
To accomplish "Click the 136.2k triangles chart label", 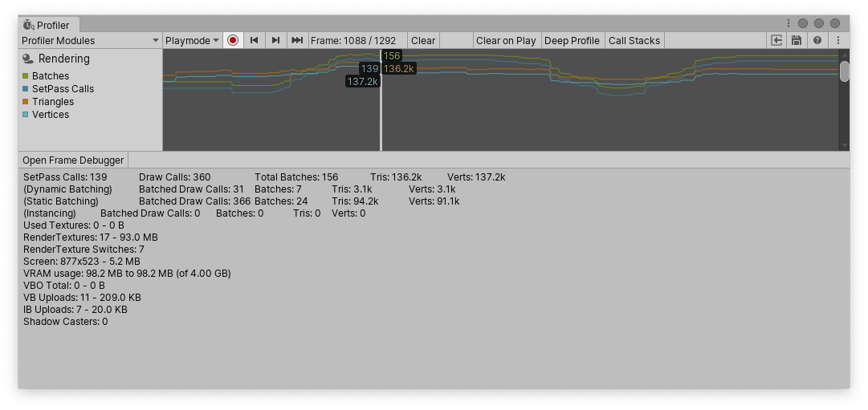I will coord(398,69).
